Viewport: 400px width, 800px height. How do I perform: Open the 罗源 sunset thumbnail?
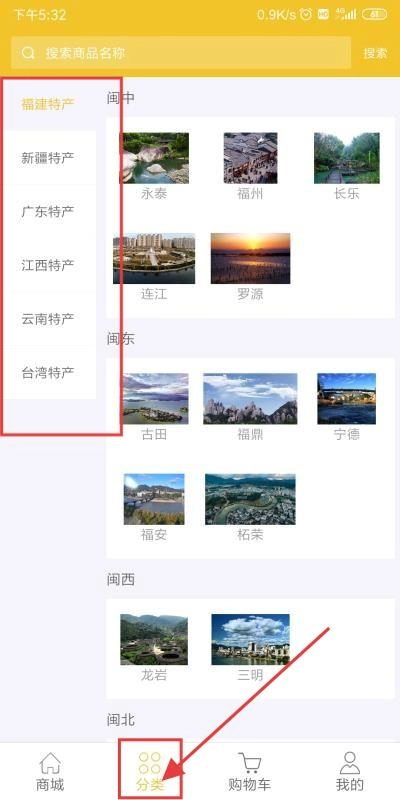click(251, 259)
